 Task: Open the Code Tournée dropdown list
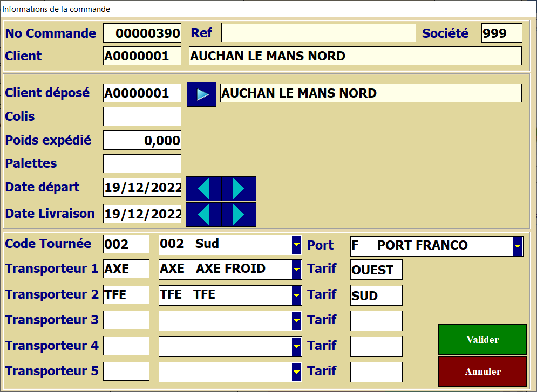pos(296,245)
